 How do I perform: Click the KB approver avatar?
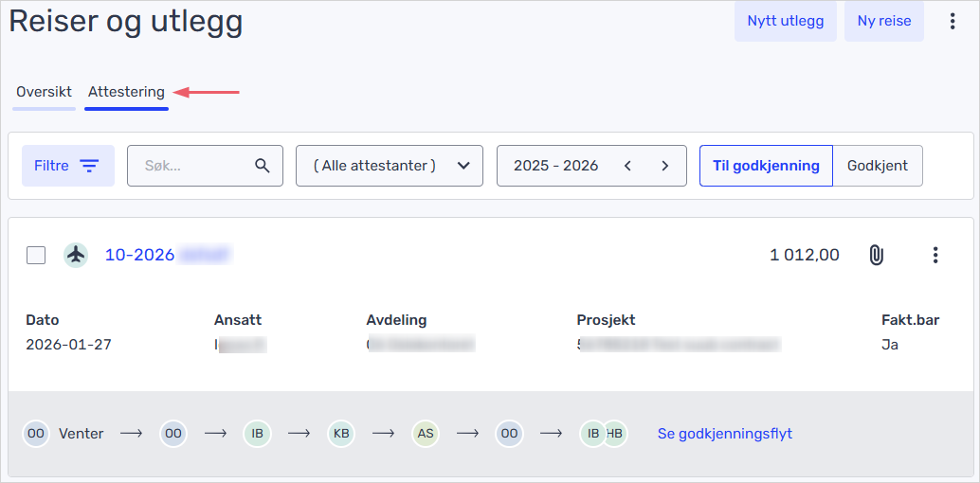click(x=340, y=434)
